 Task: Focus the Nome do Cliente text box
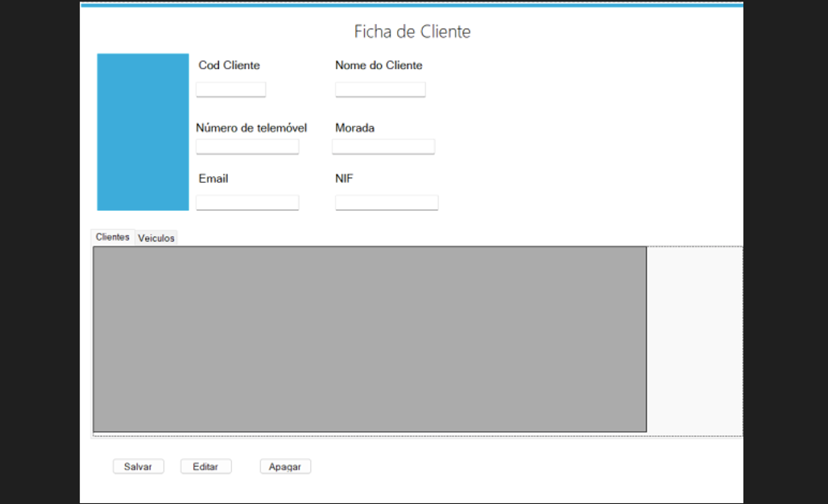(380, 89)
